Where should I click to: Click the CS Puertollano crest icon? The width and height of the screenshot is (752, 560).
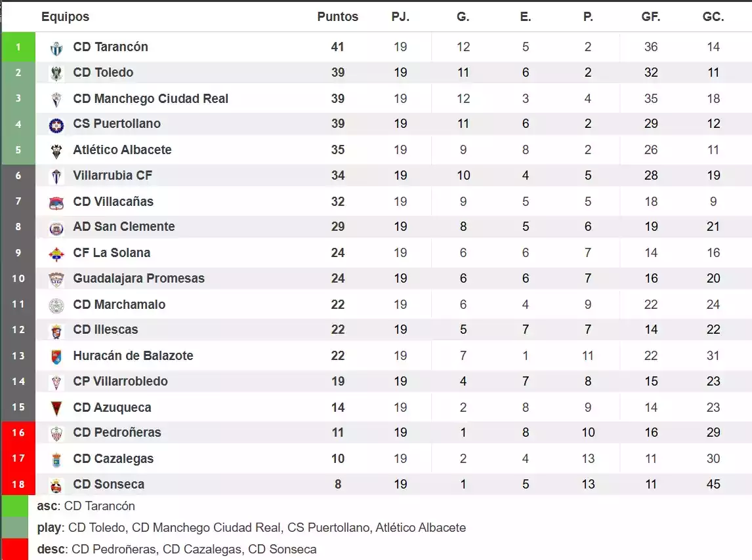[x=56, y=125]
